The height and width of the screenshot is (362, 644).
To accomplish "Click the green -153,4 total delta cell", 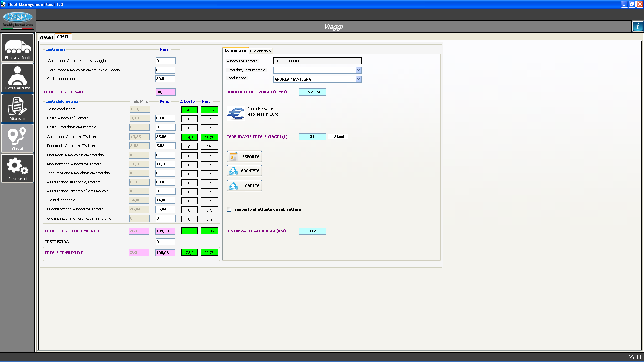I will tap(190, 231).
